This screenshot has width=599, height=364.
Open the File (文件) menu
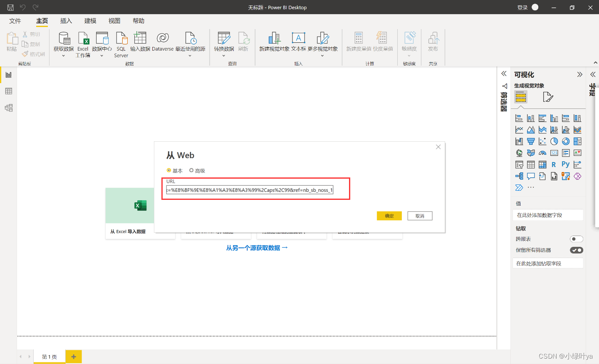pyautogui.click(x=15, y=21)
